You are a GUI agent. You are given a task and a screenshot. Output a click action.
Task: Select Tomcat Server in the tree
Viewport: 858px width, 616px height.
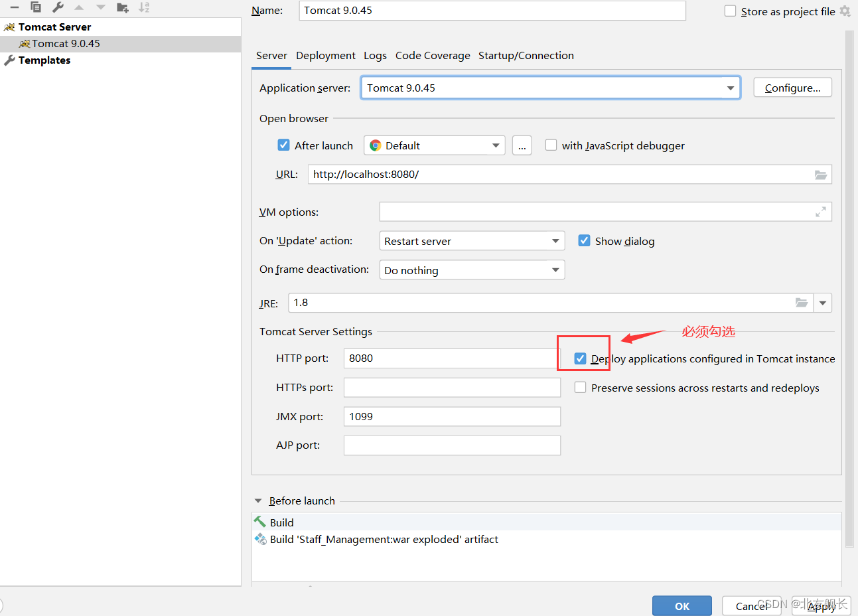tap(120, 27)
